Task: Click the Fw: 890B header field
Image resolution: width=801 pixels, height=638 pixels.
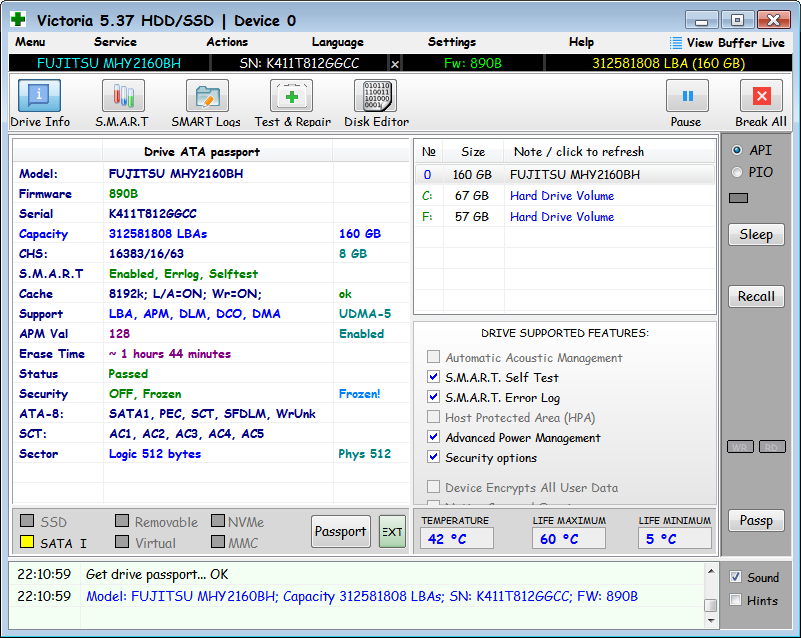Action: tap(473, 63)
